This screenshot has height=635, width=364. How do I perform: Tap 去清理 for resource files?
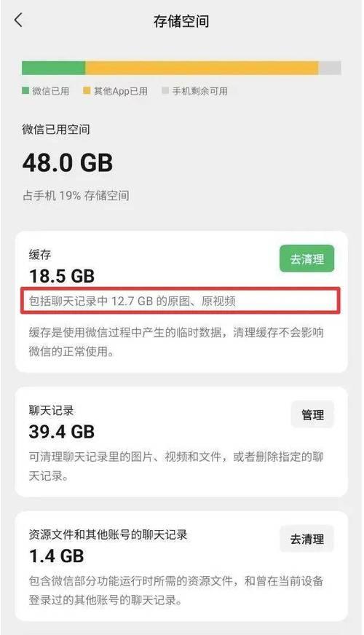click(x=307, y=539)
